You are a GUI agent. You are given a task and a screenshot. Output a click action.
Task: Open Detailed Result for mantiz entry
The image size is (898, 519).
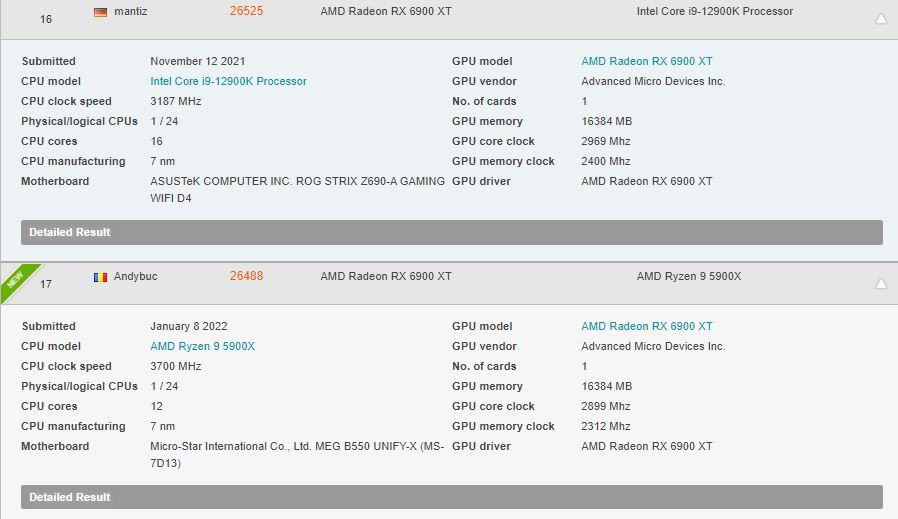tap(452, 233)
